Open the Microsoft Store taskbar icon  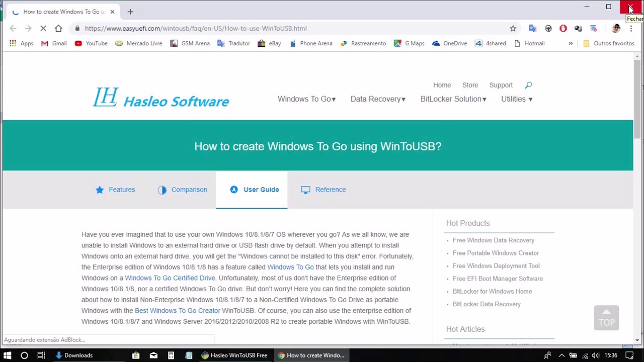pos(136,355)
